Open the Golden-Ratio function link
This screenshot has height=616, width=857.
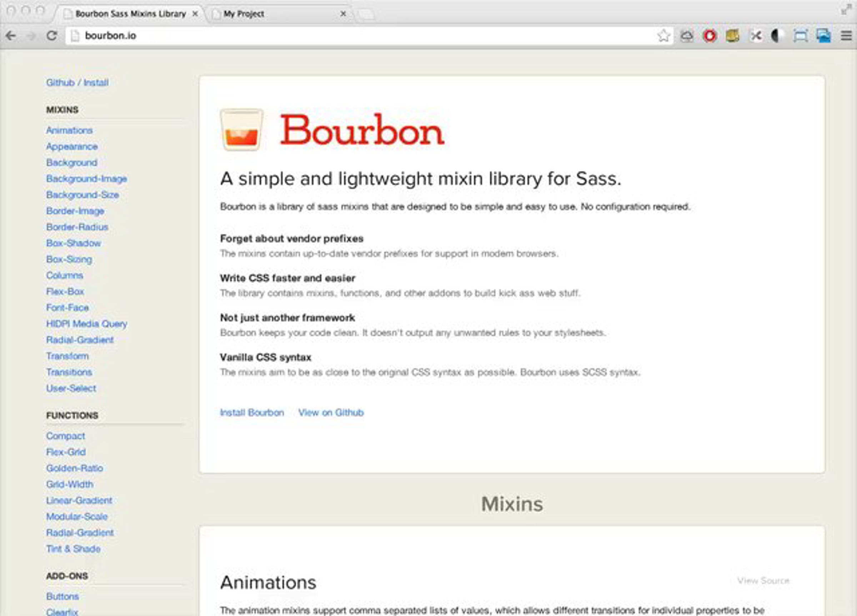(x=75, y=468)
